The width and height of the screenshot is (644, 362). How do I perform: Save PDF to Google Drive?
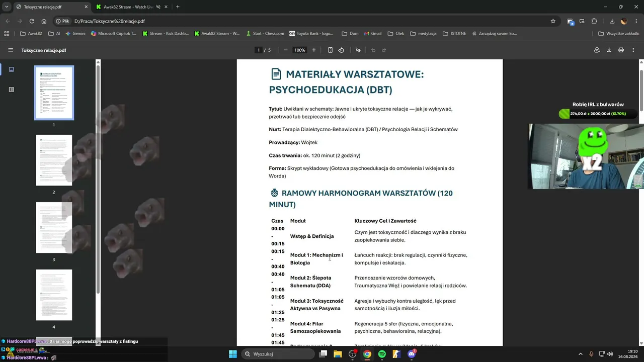pos(597,50)
